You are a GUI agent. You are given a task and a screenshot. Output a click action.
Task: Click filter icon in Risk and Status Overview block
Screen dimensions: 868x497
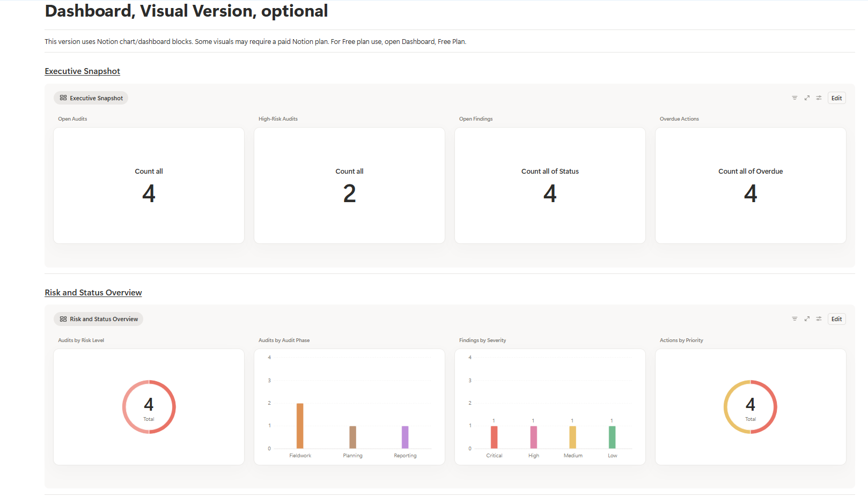[x=795, y=319]
